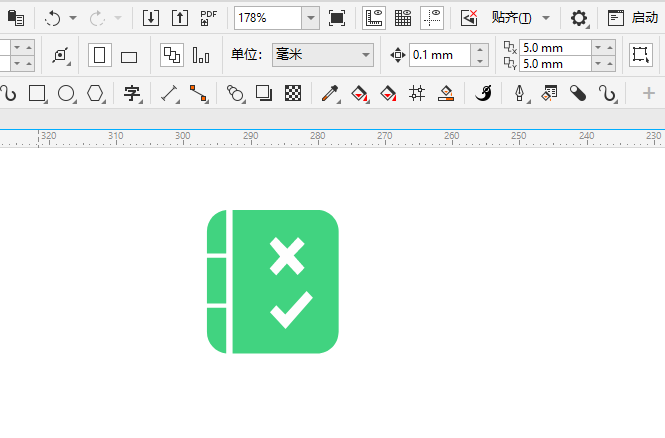
Task: Select the Text tool 字
Action: tap(132, 93)
